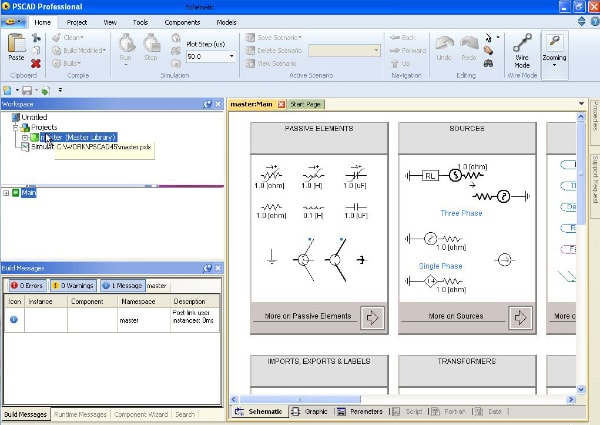Open the Components ribbon tab

pos(182,23)
